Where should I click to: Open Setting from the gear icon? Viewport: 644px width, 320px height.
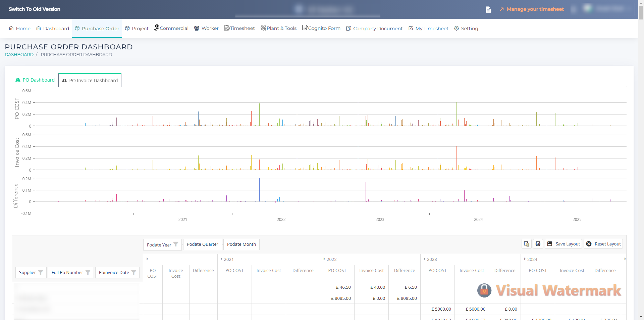pos(457,29)
